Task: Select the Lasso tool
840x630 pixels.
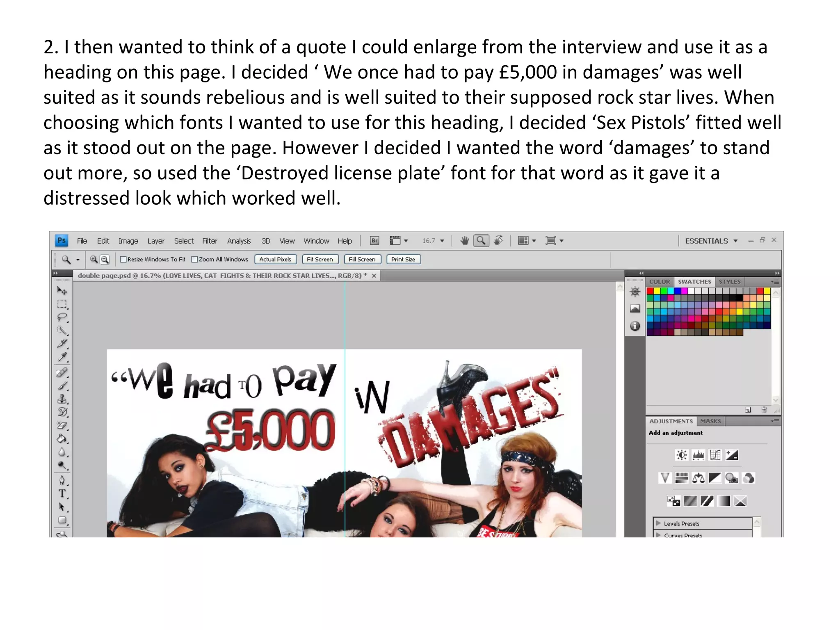Action: point(62,317)
